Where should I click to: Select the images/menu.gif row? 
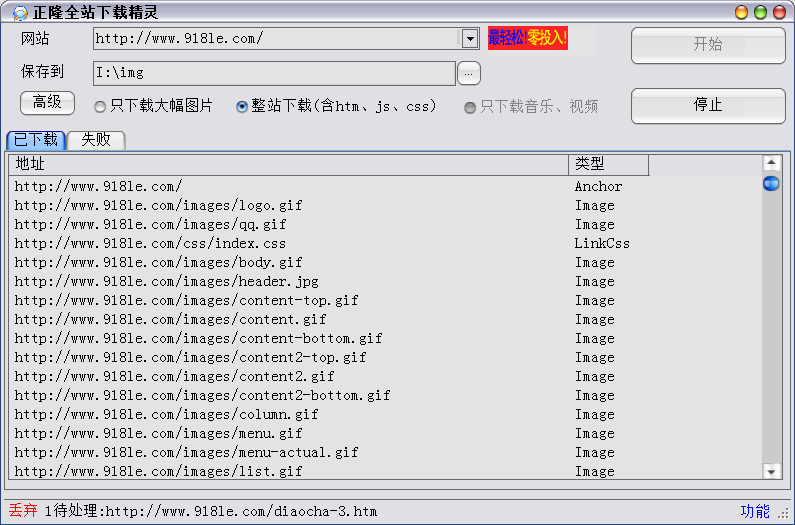pos(385,434)
